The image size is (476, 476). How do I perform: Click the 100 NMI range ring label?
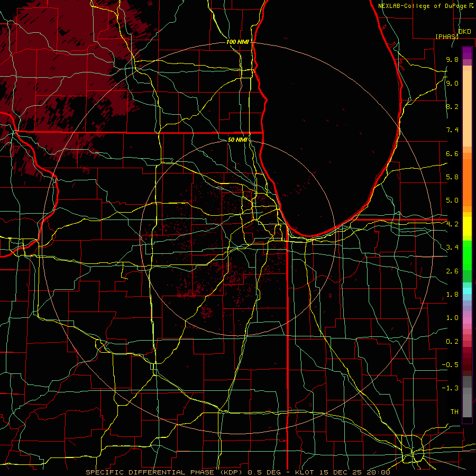[x=237, y=42]
